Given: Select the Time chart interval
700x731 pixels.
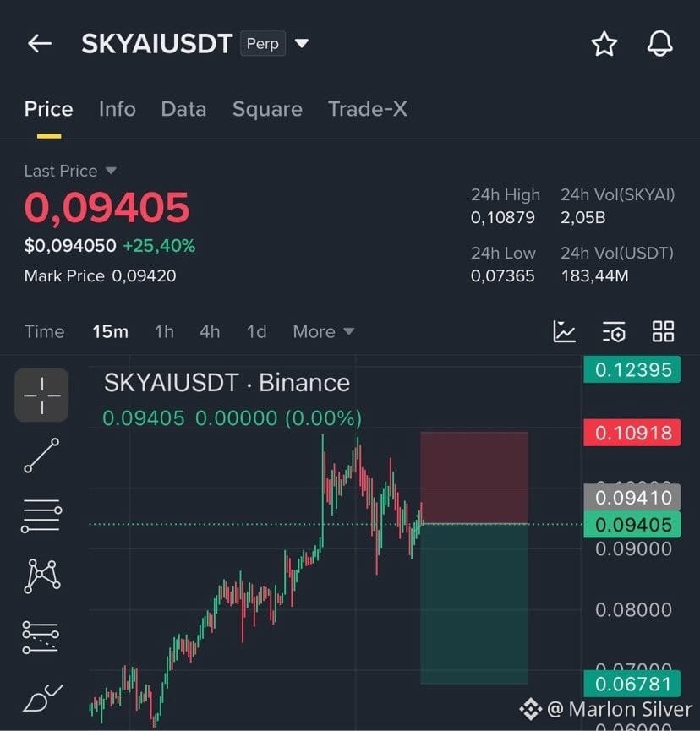Looking at the screenshot, I should (x=44, y=332).
